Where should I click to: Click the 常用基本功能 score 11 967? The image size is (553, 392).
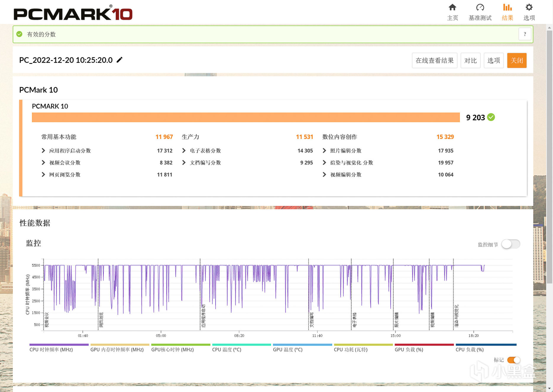(164, 137)
